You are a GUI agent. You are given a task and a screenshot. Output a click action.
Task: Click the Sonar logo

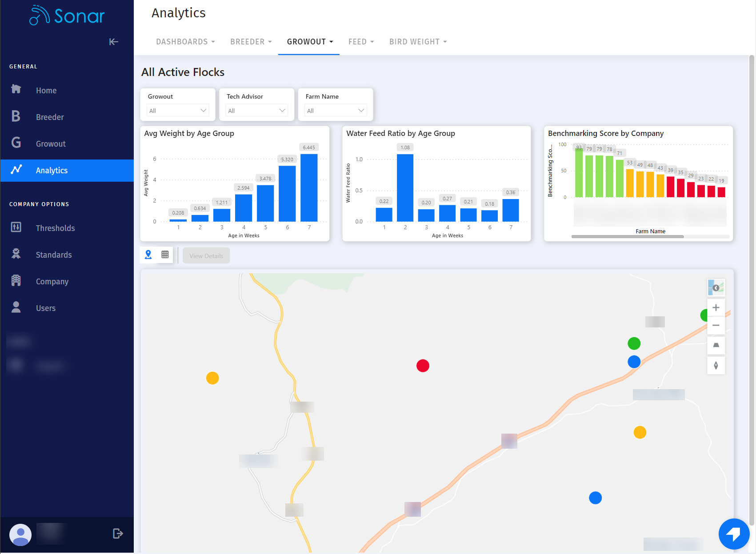(67, 16)
